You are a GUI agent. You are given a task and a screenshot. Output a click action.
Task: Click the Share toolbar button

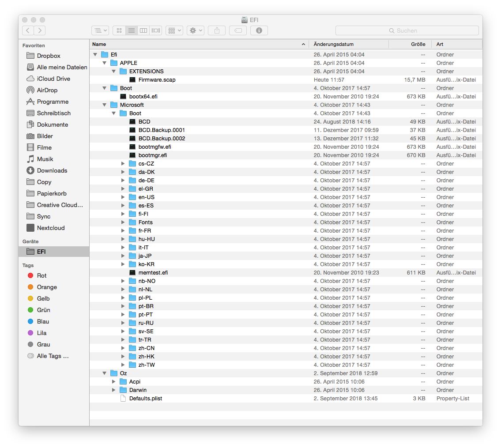pos(217,30)
